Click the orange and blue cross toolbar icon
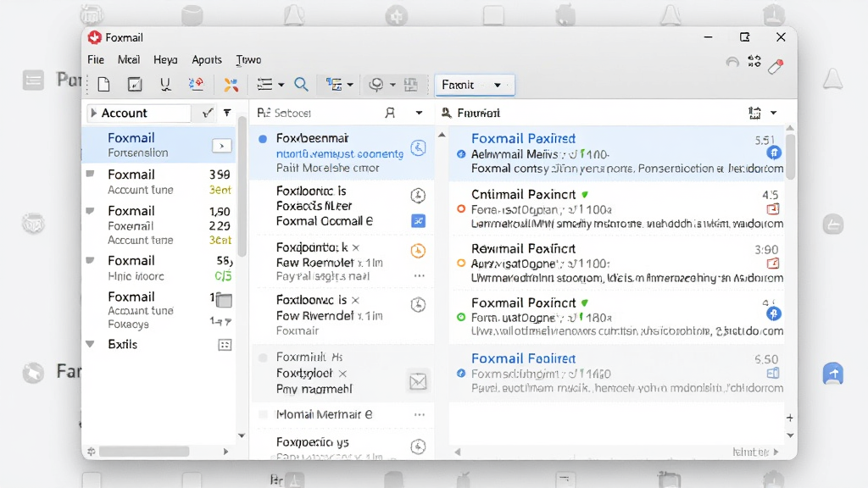This screenshot has height=488, width=868. [231, 85]
